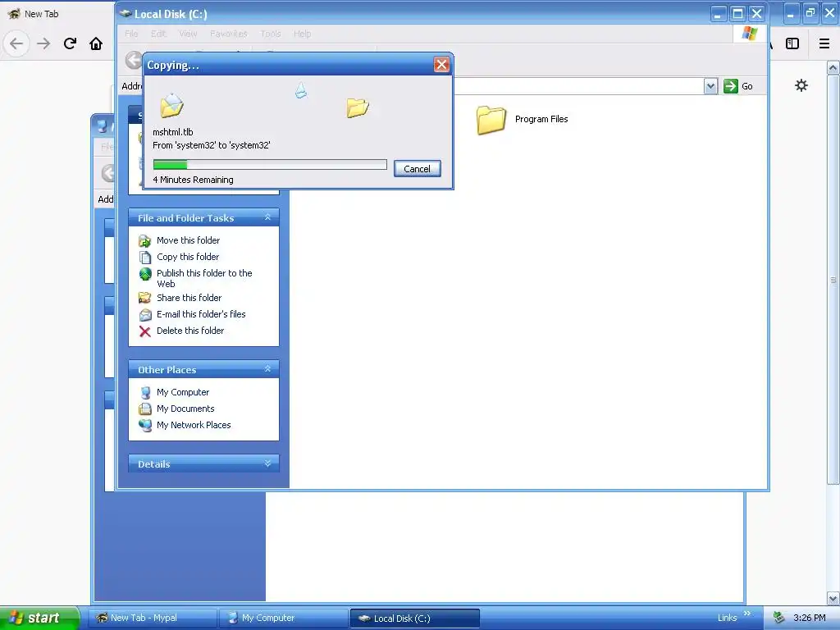Image resolution: width=840 pixels, height=630 pixels.
Task: Go to browser home page
Action: coord(96,43)
